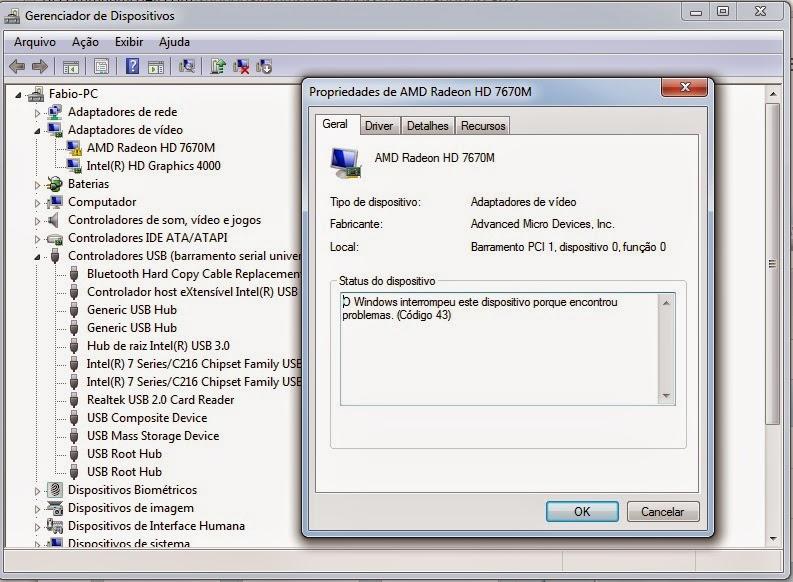This screenshot has height=582, width=793.
Task: Minimize the Gerenciador de Dispositivos window
Action: coord(696,11)
